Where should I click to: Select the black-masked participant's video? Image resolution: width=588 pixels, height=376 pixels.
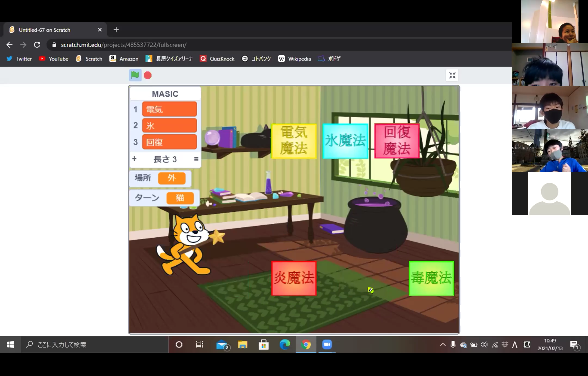pyautogui.click(x=550, y=108)
